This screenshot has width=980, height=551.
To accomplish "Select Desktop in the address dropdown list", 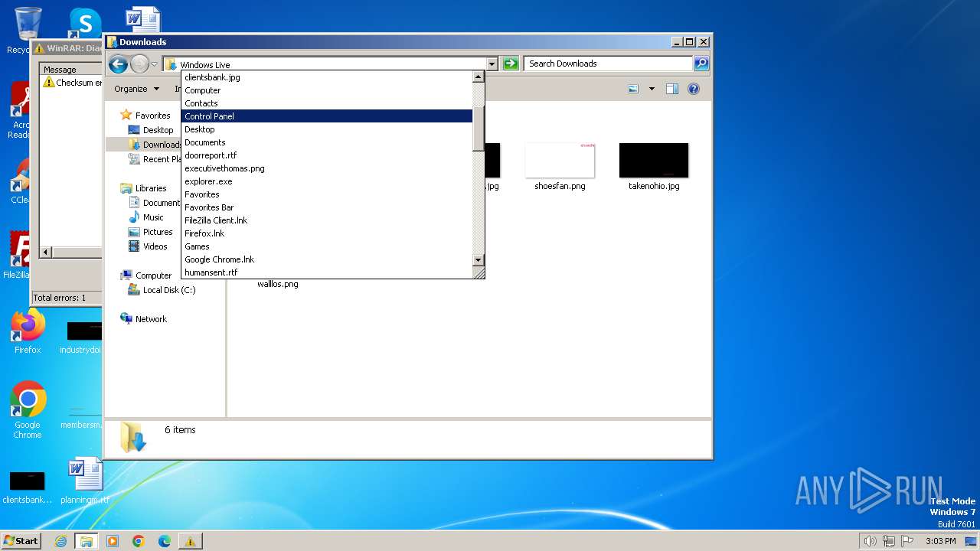I will click(327, 129).
